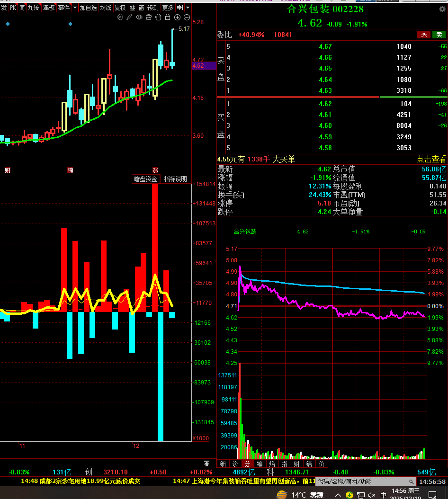This screenshot has width=448, height=499.
Task: Switch to the 财 tab
Action: (296, 464)
